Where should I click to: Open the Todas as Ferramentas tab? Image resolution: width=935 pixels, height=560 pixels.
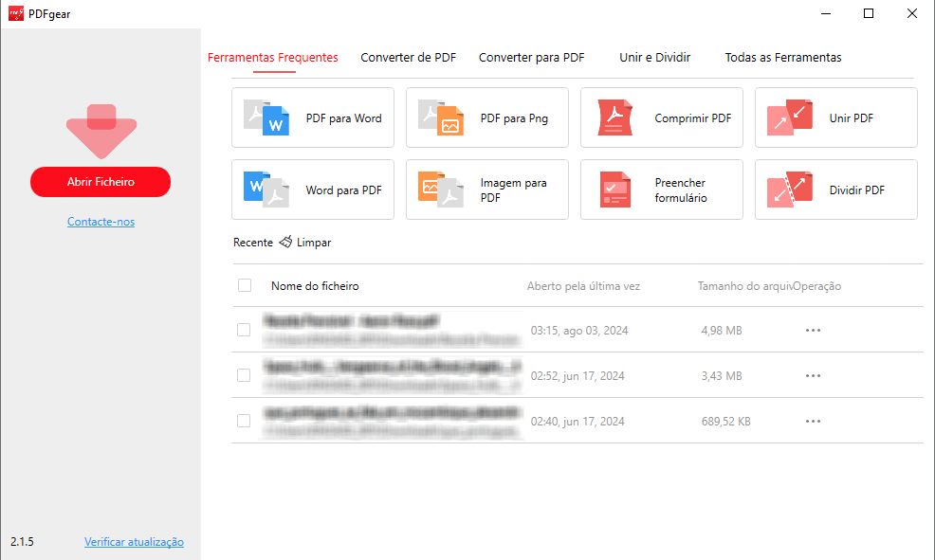783,57
